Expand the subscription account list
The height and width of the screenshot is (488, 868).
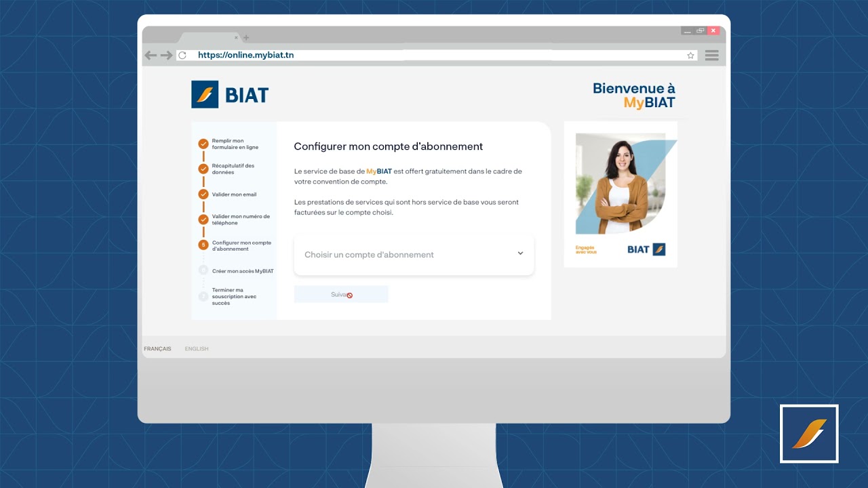click(x=414, y=254)
